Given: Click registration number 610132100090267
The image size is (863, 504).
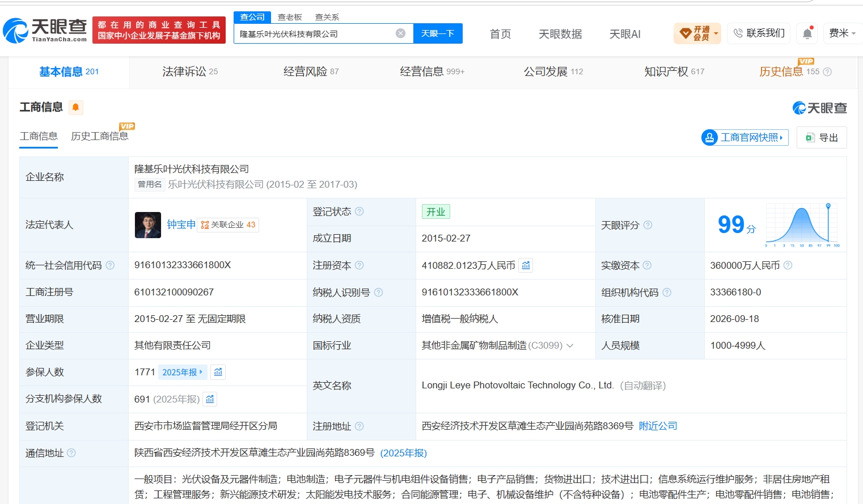Looking at the screenshot, I should pyautogui.click(x=174, y=293).
